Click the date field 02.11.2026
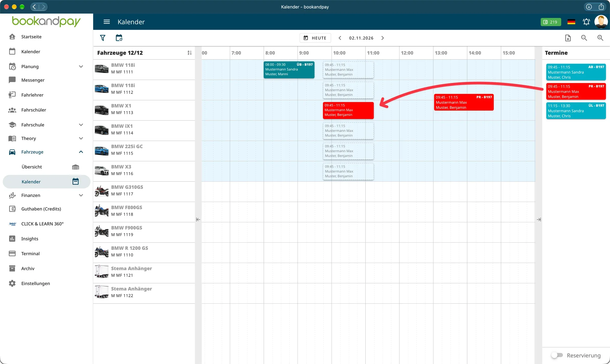The height and width of the screenshot is (364, 610). coord(361,38)
